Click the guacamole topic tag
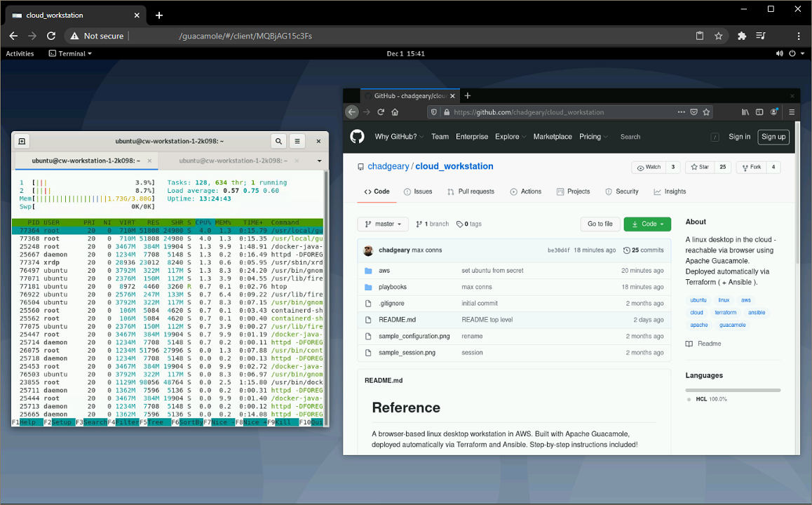The image size is (812, 505). [733, 325]
